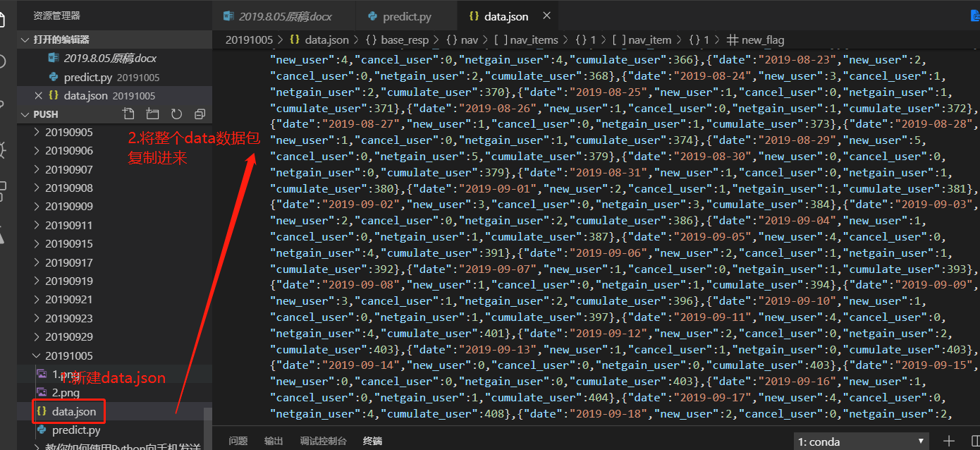Switch to the 2019.8.05原稿.docx tab
The image size is (980, 450).
point(284,16)
